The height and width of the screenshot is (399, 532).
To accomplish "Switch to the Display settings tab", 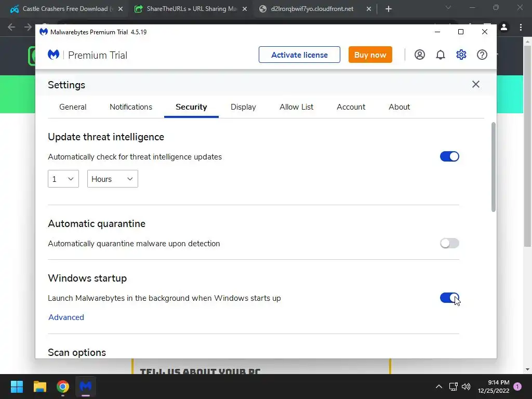I will [x=243, y=107].
